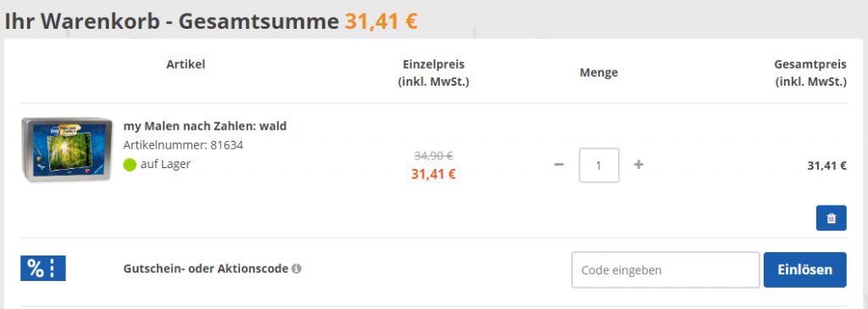Viewport: 868px width, 309px height.
Task: Decrease quantity with the minus button
Action: 559,165
